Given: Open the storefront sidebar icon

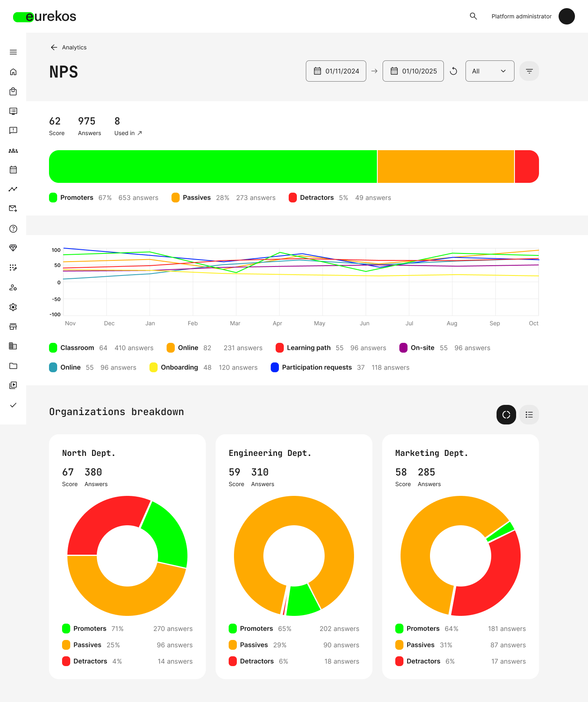Looking at the screenshot, I should pyautogui.click(x=13, y=327).
